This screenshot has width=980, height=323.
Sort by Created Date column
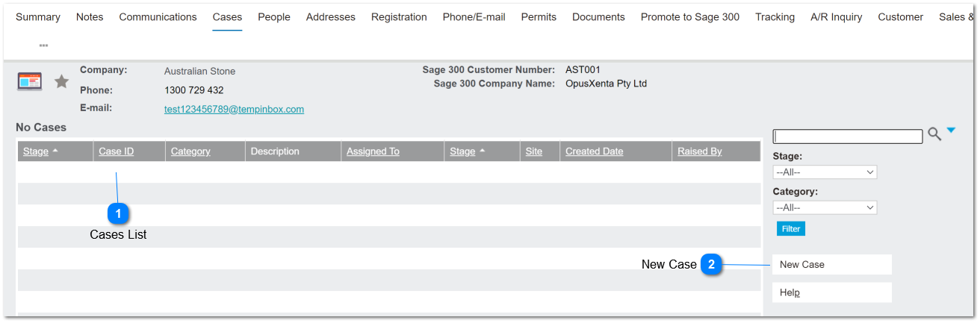594,151
